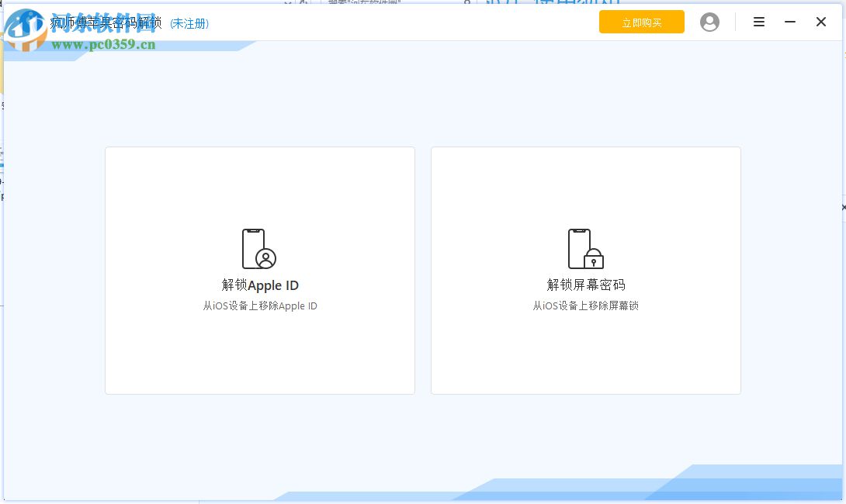Minimize the unlock tool window
Screen dimensions: 846x504
point(789,22)
